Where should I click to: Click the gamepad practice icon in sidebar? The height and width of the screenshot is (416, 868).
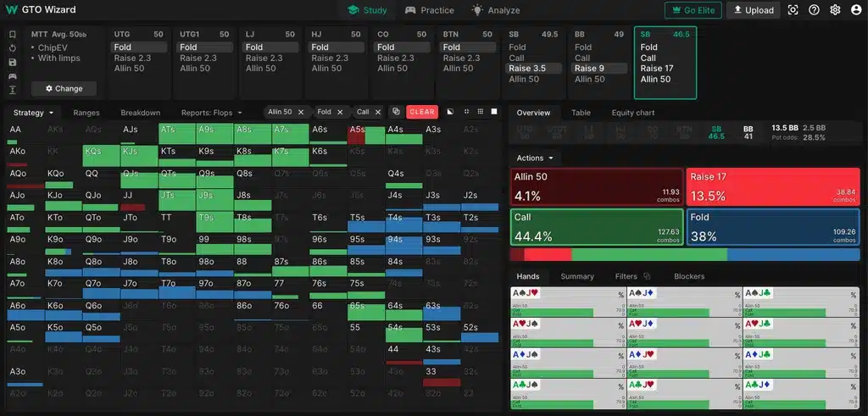point(12,75)
